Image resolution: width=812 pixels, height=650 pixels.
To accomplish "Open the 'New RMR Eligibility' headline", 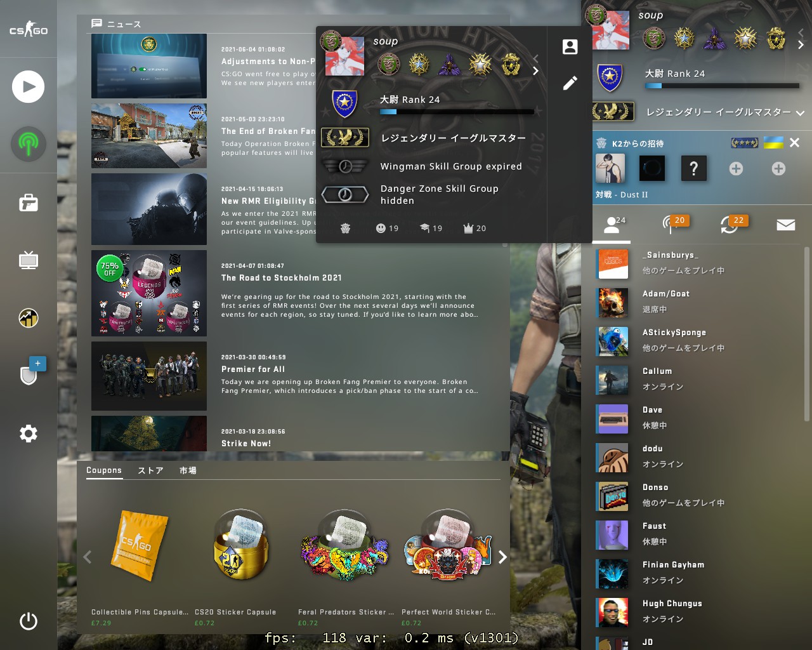I will coord(268,201).
